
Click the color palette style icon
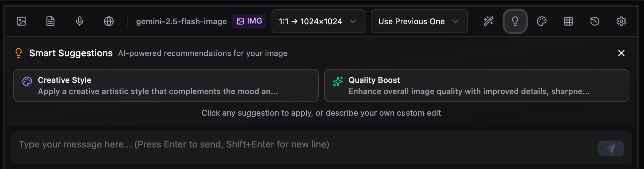[x=541, y=22]
